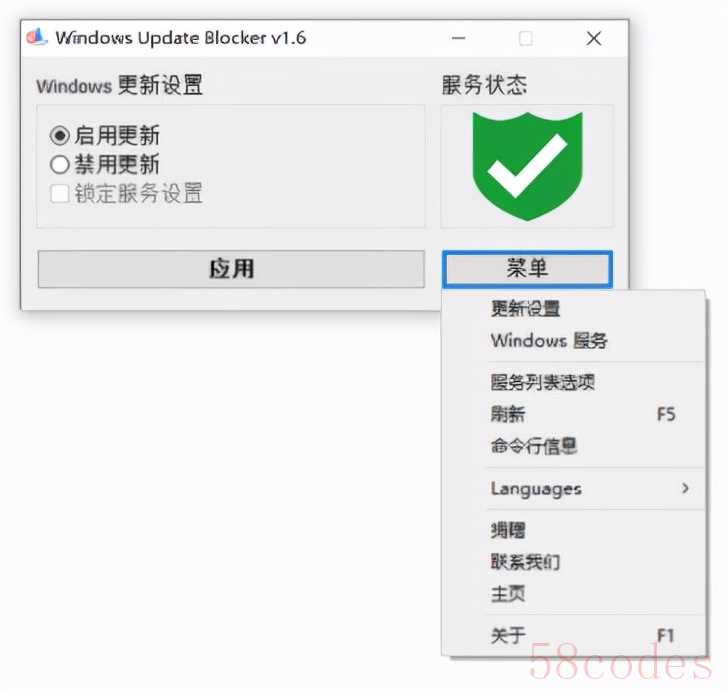Minimize the Windows Update Blocker window
Screen dimensions: 728x692
(459, 38)
